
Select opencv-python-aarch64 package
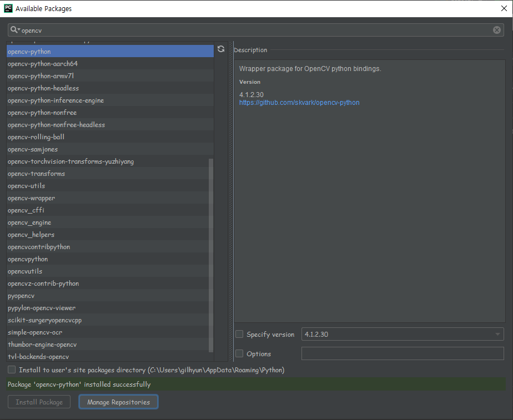(x=110, y=63)
